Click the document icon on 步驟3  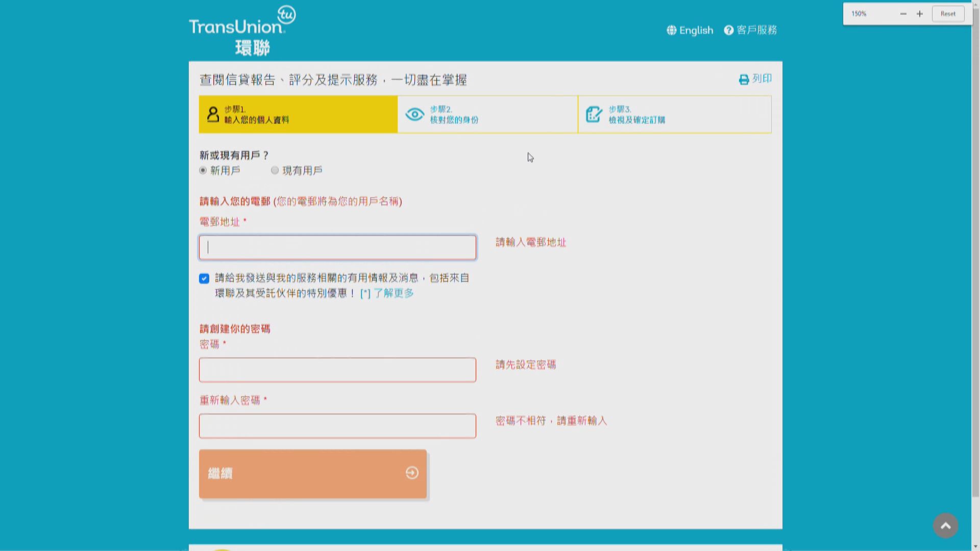pos(594,114)
